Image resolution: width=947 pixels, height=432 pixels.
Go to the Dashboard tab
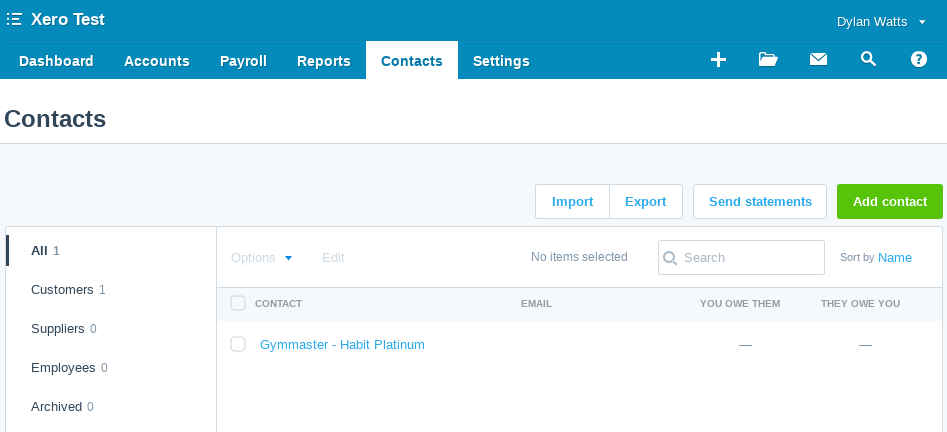click(56, 61)
